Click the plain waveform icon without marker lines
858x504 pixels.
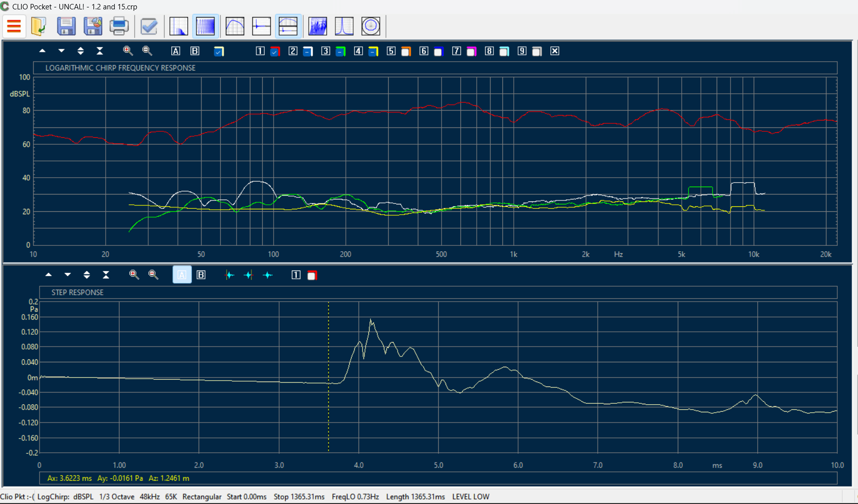point(268,275)
